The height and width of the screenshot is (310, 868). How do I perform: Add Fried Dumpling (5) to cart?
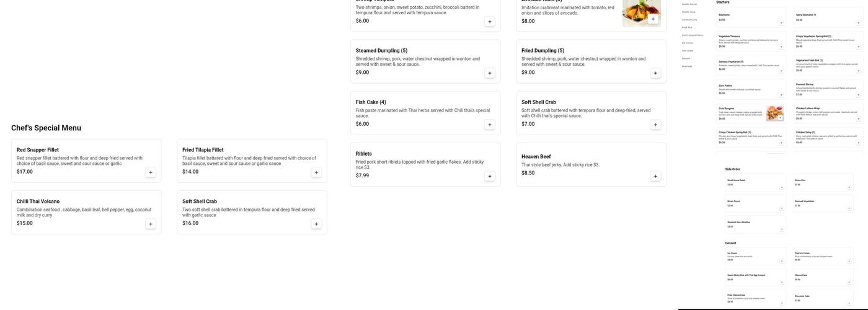(x=655, y=73)
